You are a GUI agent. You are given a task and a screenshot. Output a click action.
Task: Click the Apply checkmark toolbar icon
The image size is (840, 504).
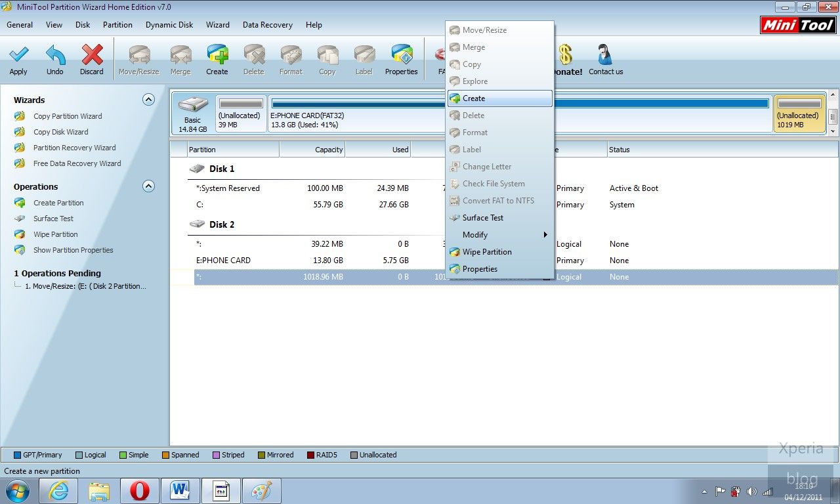click(18, 56)
